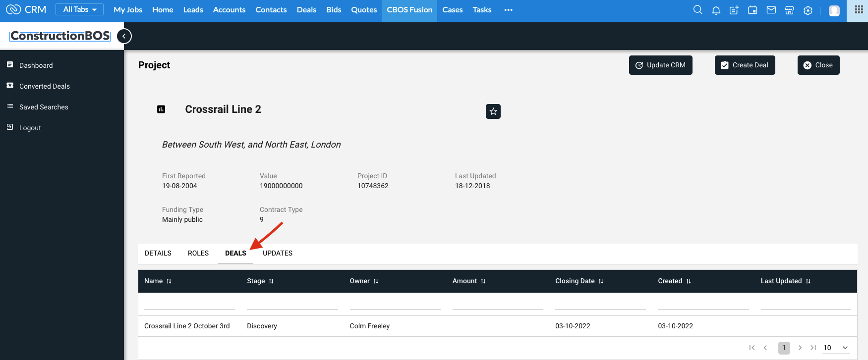This screenshot has height=360, width=868.
Task: Select the CBOS Fusion tab
Action: 409,10
